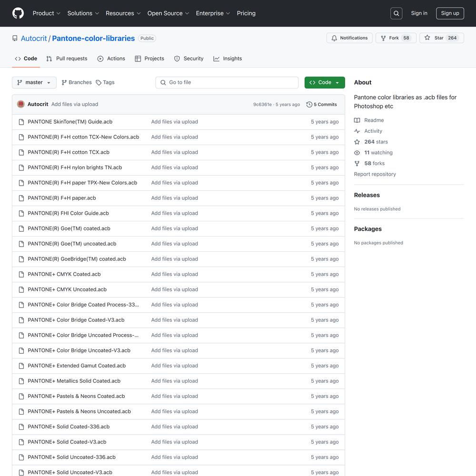Expand the Enterprise menu
Viewport: 476px width, 476px height.
point(213,13)
